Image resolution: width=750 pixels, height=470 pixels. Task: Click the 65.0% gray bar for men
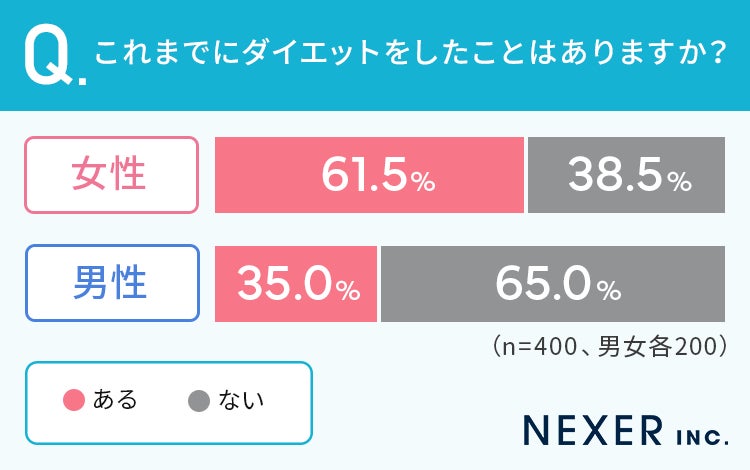click(553, 284)
